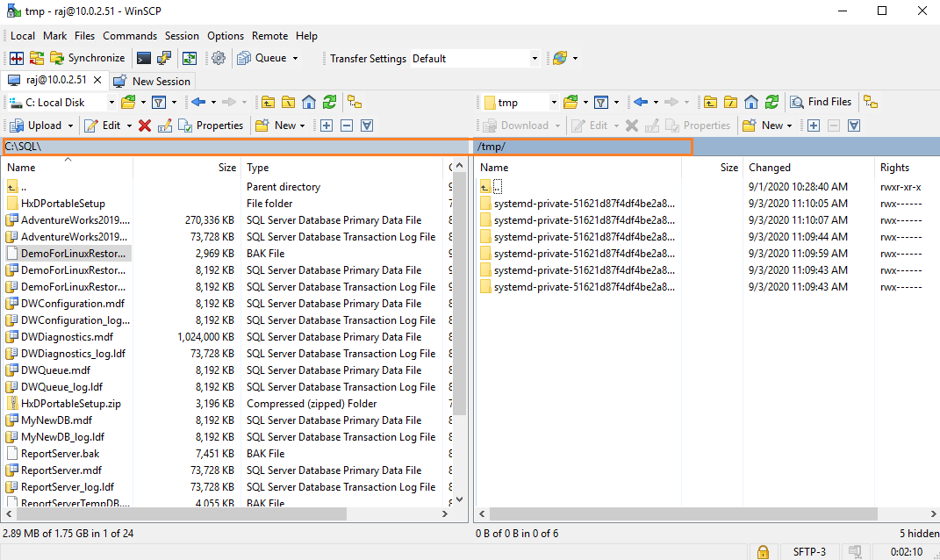Viewport: 940px width, 560px height.
Task: Click the Compare Directories icon
Action: pyautogui.click(x=17, y=59)
